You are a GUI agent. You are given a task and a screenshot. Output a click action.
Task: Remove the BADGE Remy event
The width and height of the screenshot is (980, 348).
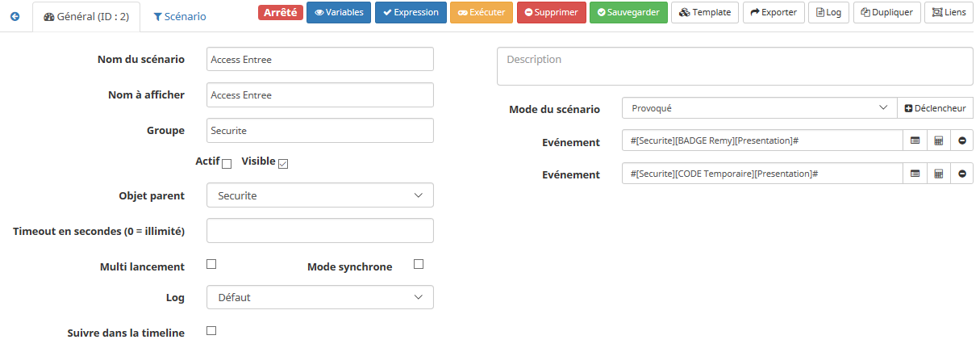coord(961,140)
